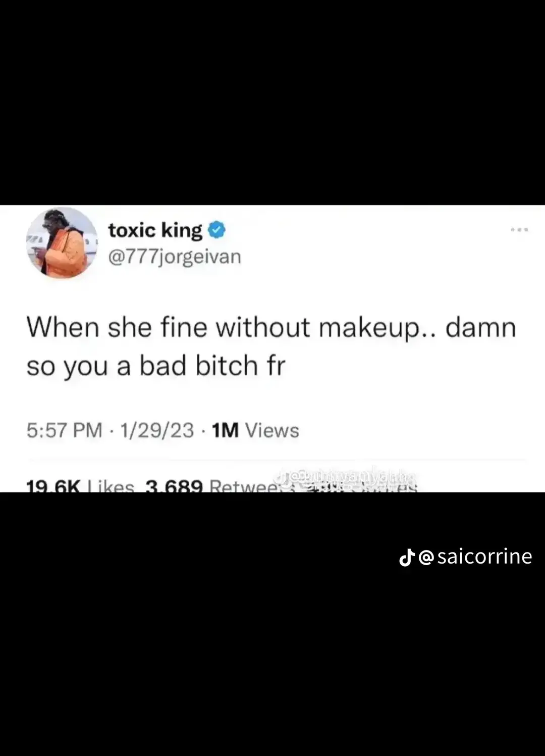Click the tweet line 'so you a bad bitch fr'
Viewport: 545px width, 756px height.
pos(156,366)
